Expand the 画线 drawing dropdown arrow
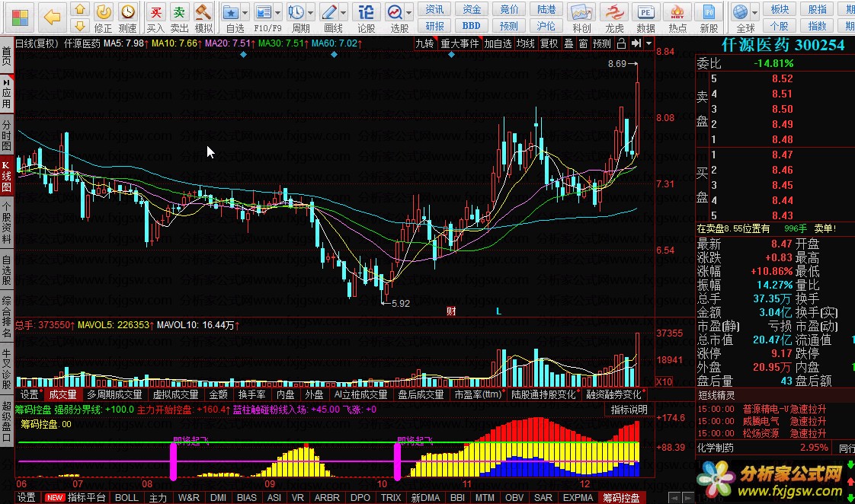The width and height of the screenshot is (855, 504). pyautogui.click(x=344, y=12)
